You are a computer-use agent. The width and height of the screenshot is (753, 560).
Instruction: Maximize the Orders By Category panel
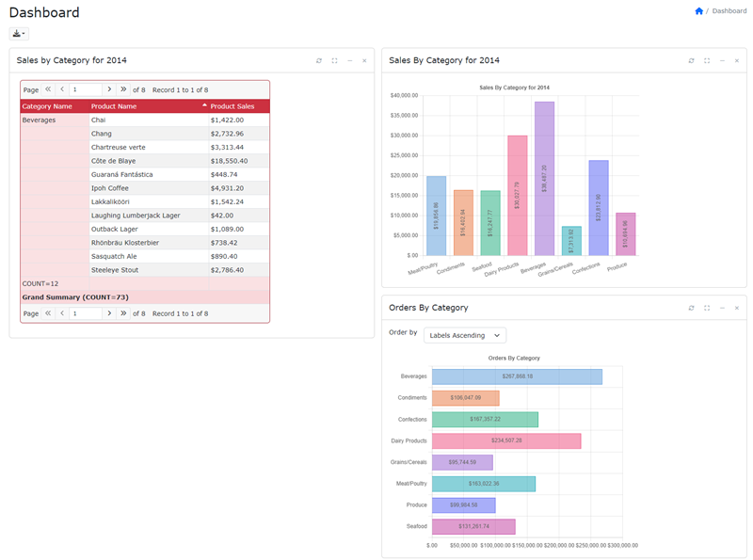point(707,308)
